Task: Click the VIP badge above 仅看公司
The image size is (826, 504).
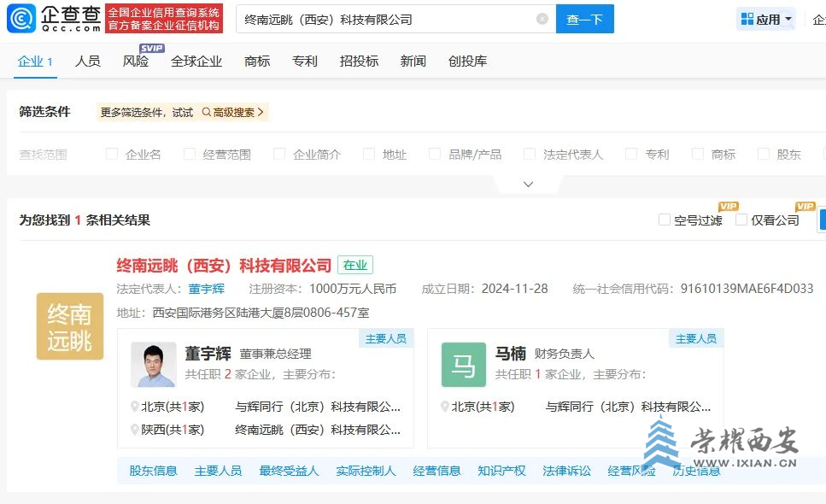Action: [805, 207]
